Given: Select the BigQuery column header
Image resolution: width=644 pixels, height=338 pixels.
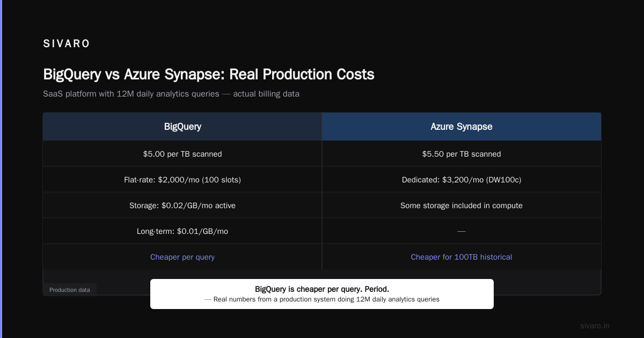Looking at the screenshot, I should tap(182, 127).
